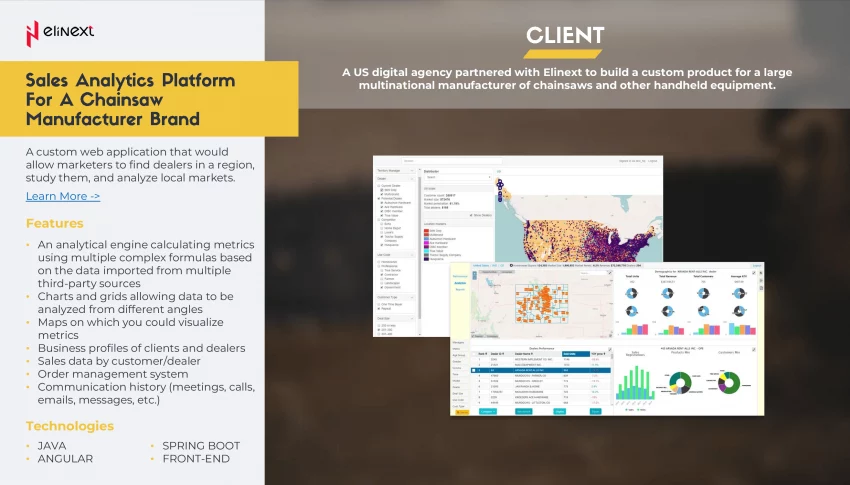Toggle the Current Dealer checkbox

coord(379,186)
